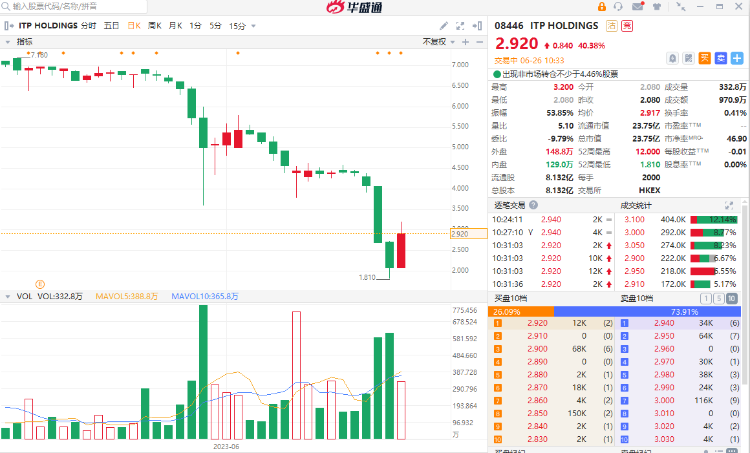Click the right panel collapse icon on chart toolbar
The height and width of the screenshot is (453, 750).
pos(477,26)
